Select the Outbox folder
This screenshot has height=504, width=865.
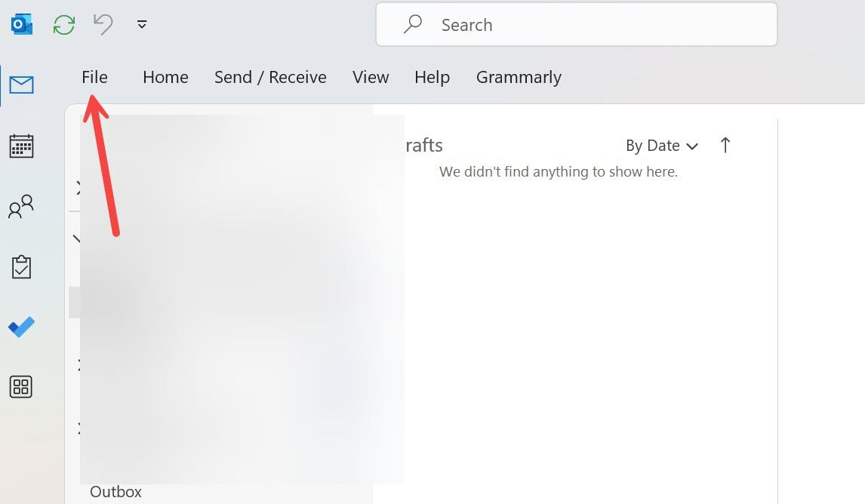tap(115, 491)
